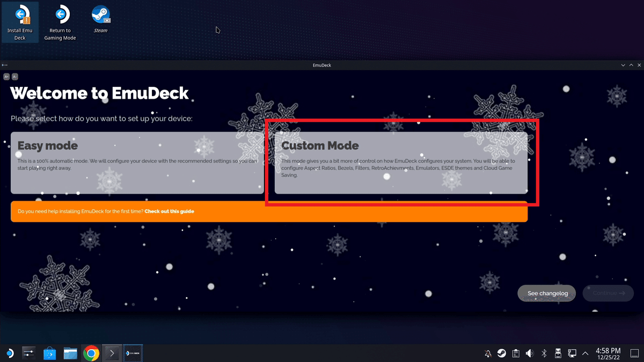The width and height of the screenshot is (644, 362).
Task: Open the network connections tray icon
Action: (572, 353)
